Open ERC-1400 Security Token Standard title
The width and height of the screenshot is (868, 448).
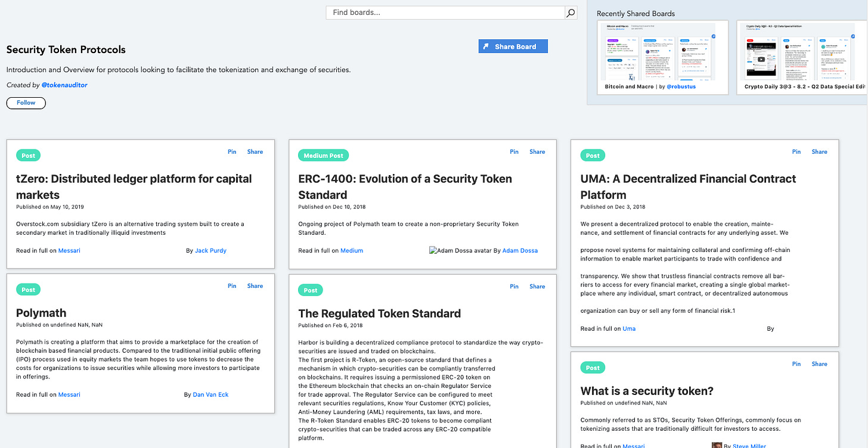[x=405, y=186]
